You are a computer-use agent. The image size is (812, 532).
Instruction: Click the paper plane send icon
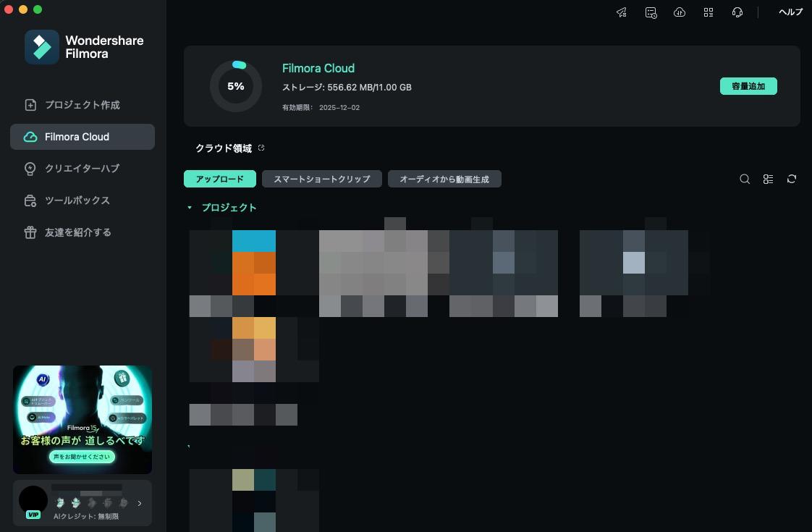coord(622,12)
